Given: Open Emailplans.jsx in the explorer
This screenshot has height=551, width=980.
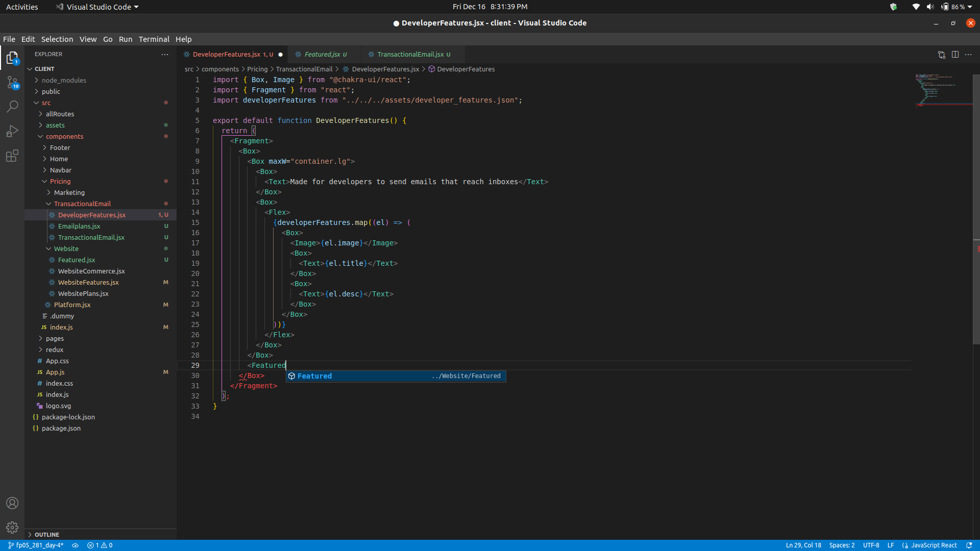Looking at the screenshot, I should pyautogui.click(x=80, y=226).
